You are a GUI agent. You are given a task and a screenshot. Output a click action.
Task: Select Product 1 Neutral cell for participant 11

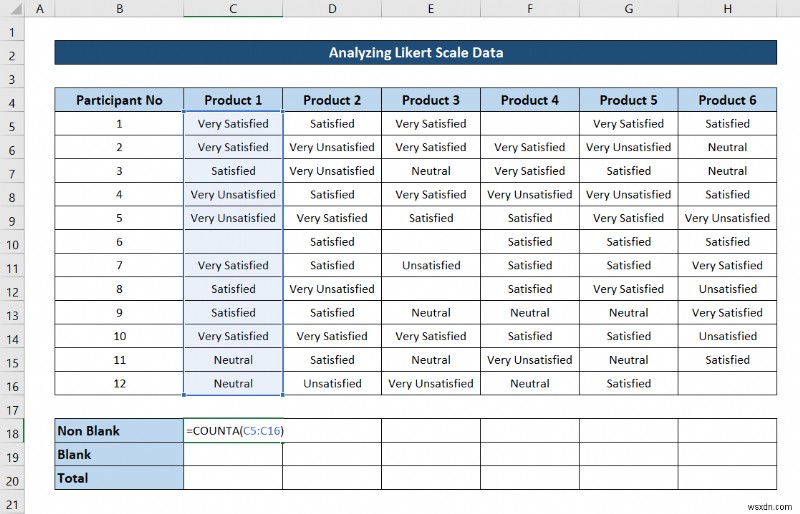pos(233,360)
